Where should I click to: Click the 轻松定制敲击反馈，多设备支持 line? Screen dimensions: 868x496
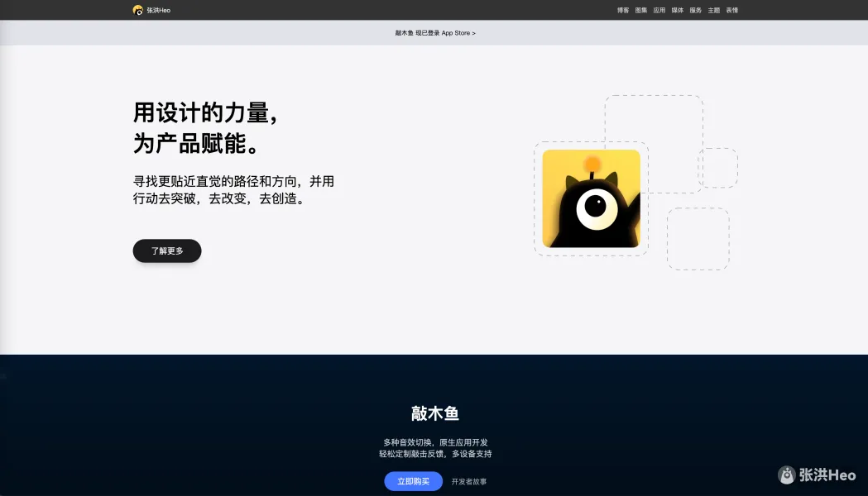(436, 454)
